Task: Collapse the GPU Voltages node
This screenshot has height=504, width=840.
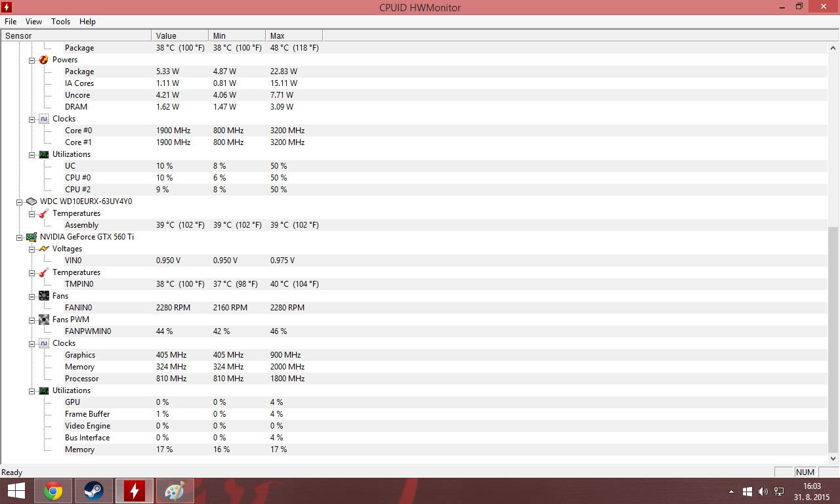Action: click(31, 249)
